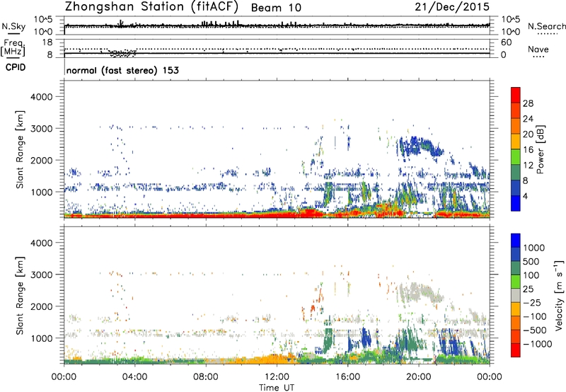Click the 10^5 tick left of N.Sky panel
The height and width of the screenshot is (392, 566).
[x=43, y=19]
